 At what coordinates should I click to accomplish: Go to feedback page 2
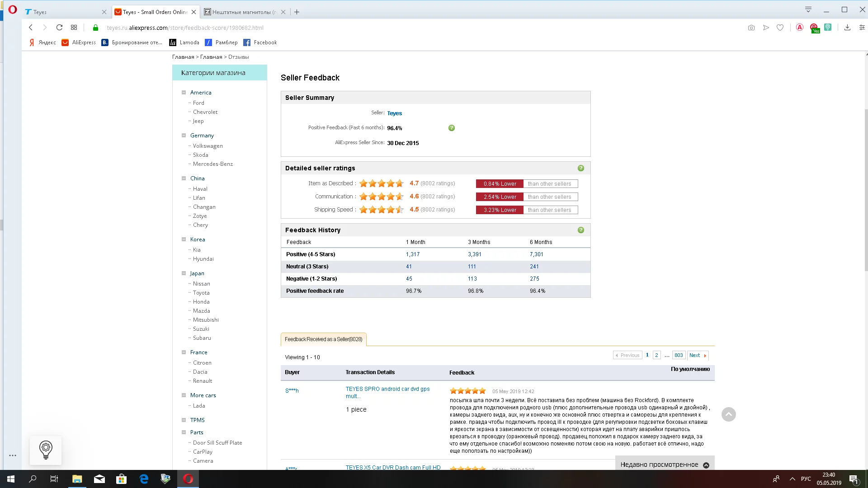click(x=657, y=355)
